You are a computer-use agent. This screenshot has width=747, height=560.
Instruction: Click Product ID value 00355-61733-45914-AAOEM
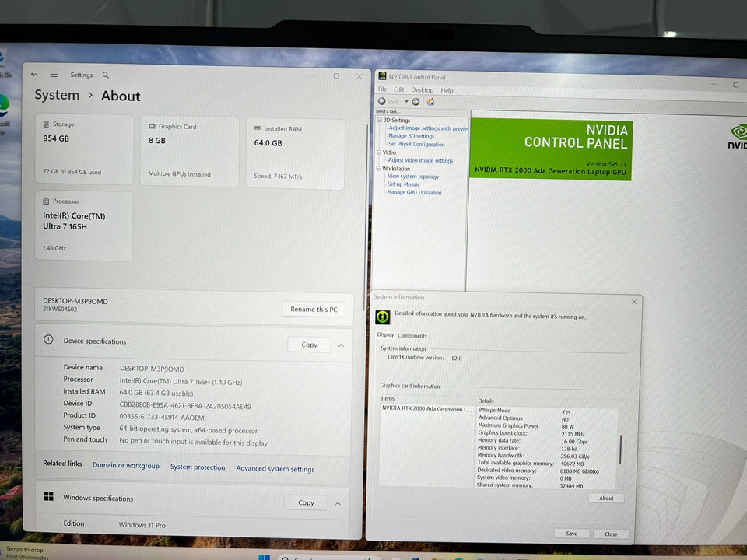click(162, 418)
